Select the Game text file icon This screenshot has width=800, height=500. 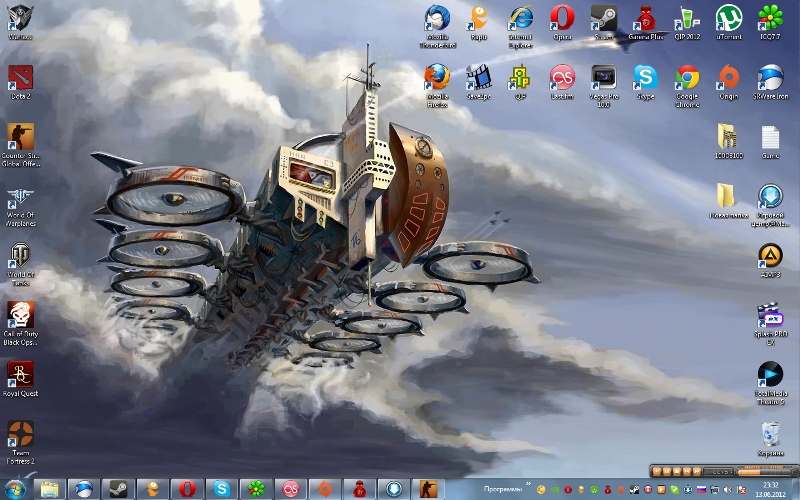[x=770, y=141]
